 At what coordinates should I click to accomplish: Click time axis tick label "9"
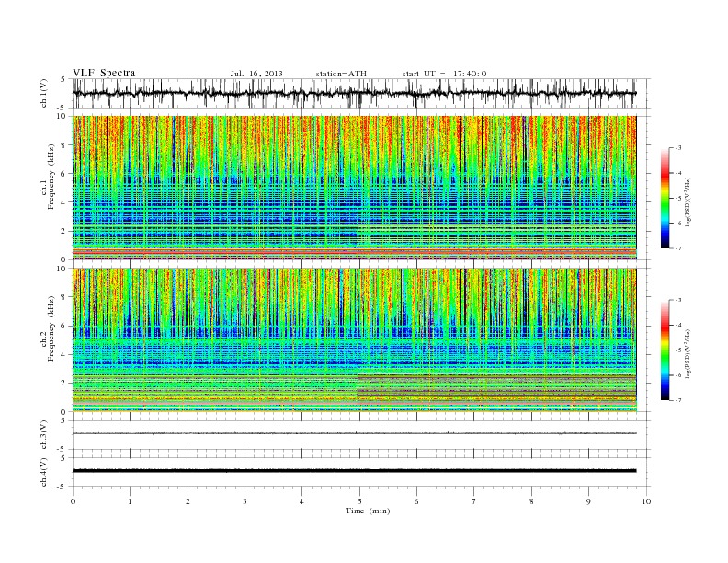coord(588,501)
